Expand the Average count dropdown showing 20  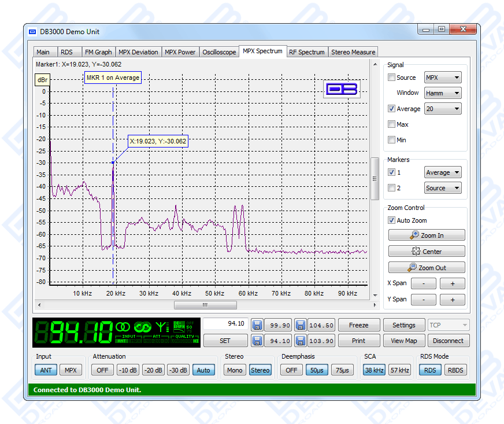[x=442, y=109]
